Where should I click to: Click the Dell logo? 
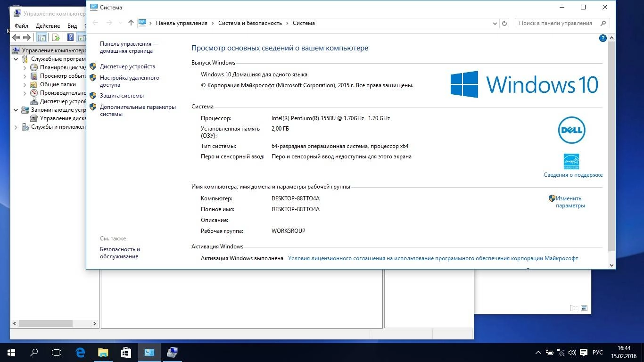[x=571, y=130]
